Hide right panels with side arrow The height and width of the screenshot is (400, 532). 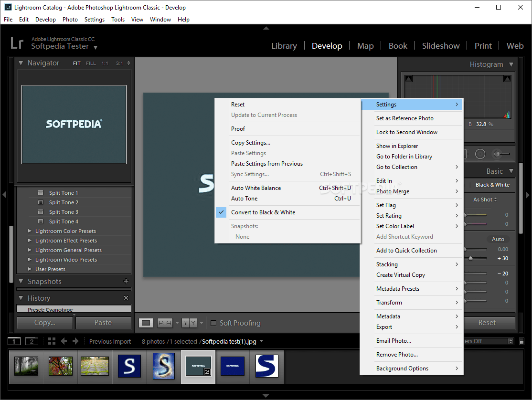[528, 195]
